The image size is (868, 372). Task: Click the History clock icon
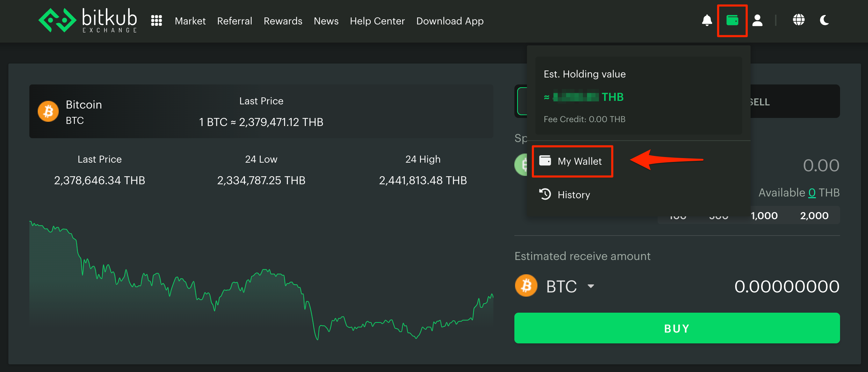click(545, 194)
